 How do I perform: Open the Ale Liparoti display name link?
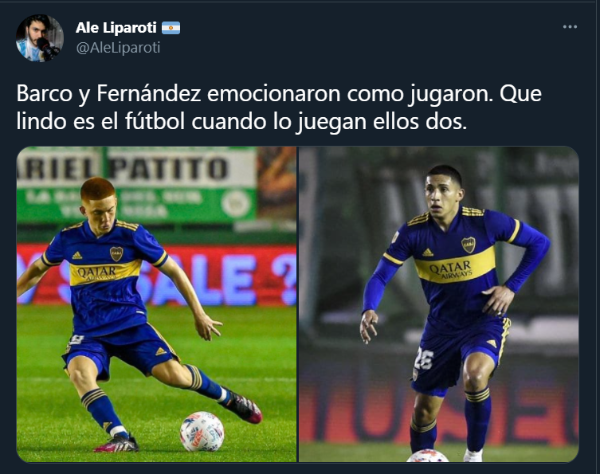pos(116,28)
